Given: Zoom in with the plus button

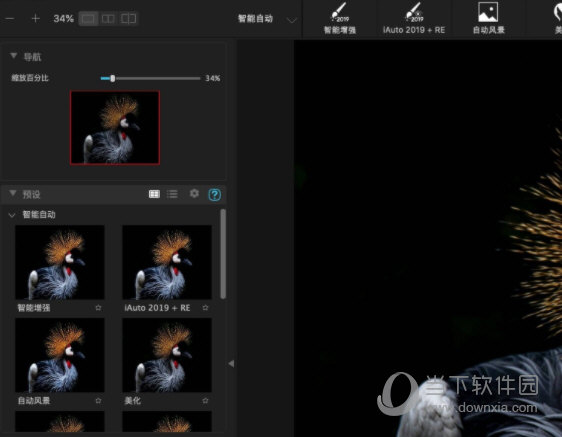Looking at the screenshot, I should pos(35,18).
